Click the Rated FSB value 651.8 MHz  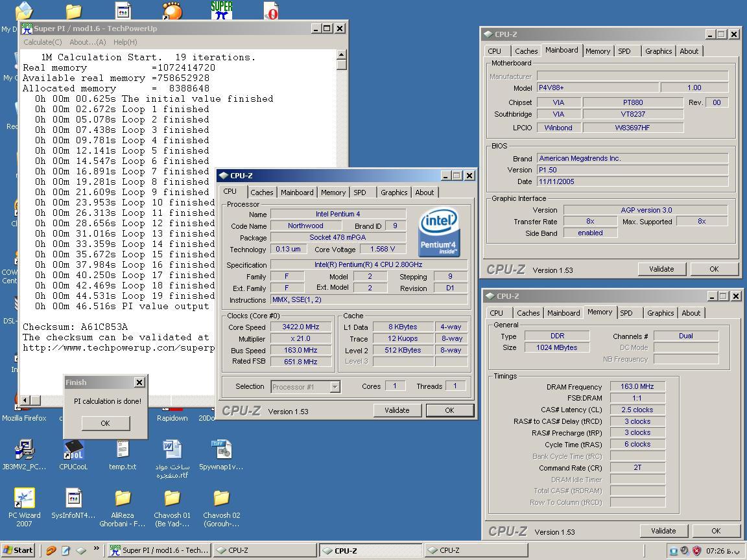pos(301,362)
